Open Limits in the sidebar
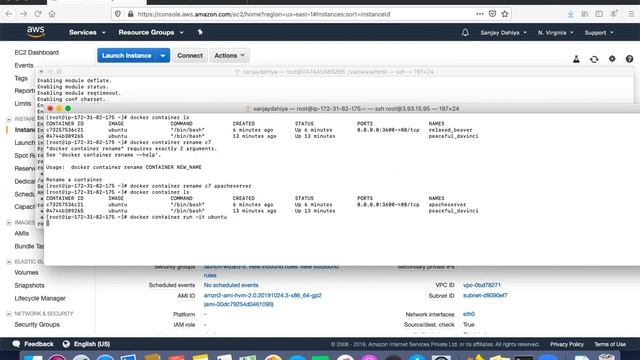640x360 pixels. tap(22, 104)
